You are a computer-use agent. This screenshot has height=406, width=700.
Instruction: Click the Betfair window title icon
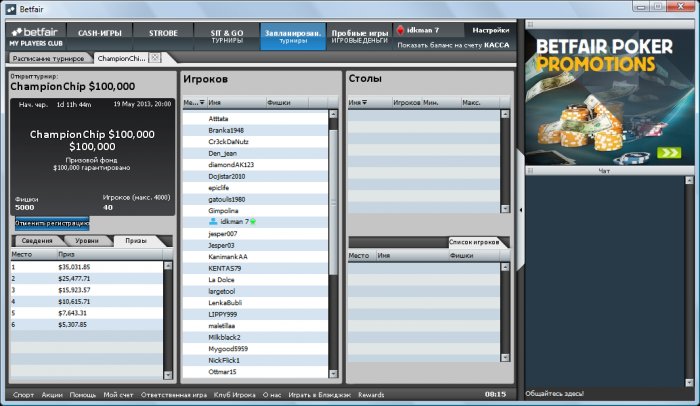(11, 9)
